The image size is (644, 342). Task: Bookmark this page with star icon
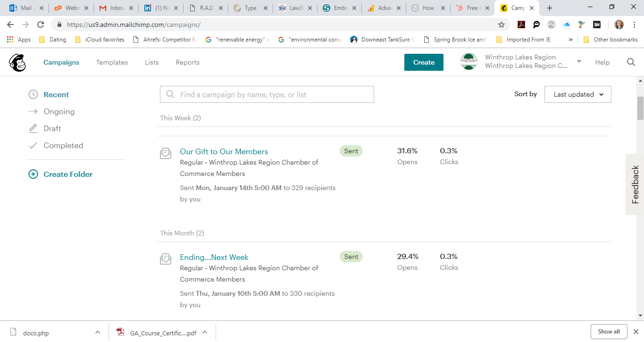[x=501, y=25]
